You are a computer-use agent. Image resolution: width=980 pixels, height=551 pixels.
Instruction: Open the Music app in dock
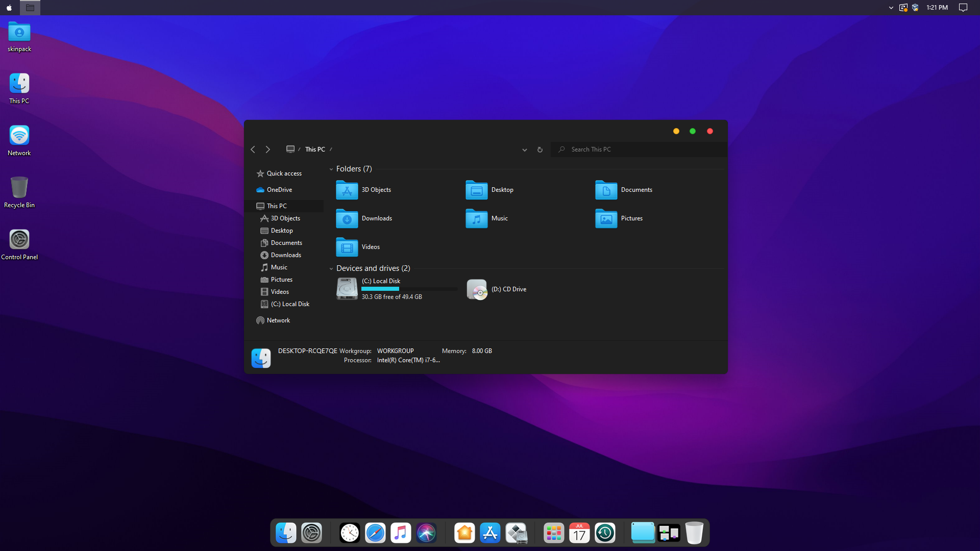[x=401, y=533]
